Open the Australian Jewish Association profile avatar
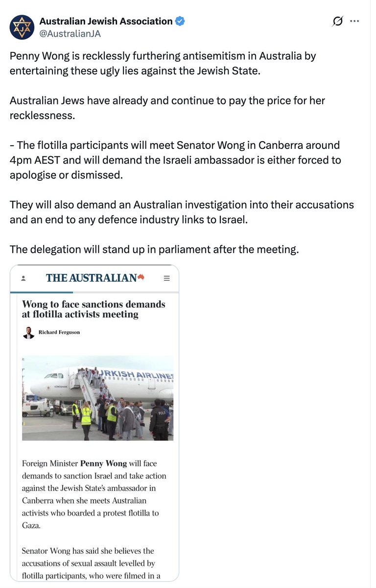This screenshot has width=376, height=588. coord(22,27)
